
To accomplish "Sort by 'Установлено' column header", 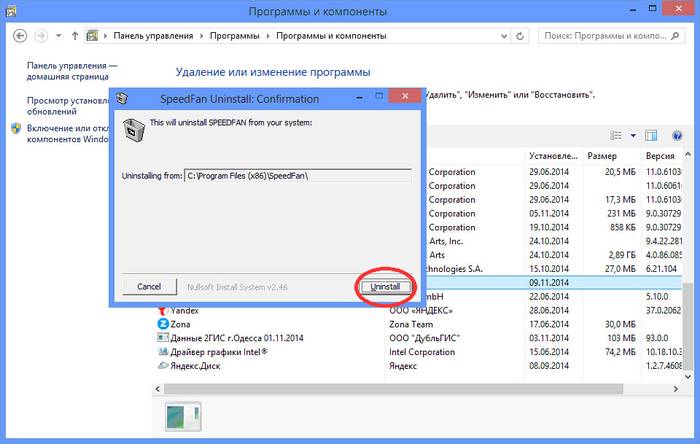I will (x=553, y=156).
